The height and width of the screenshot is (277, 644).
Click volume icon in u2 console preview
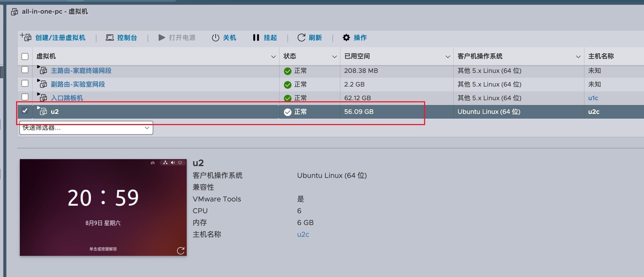(173, 163)
